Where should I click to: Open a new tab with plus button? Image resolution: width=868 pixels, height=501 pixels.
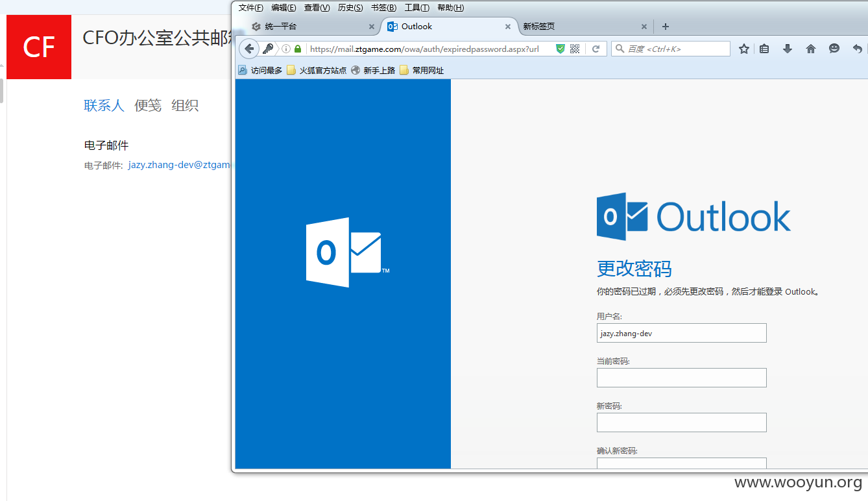click(x=665, y=27)
